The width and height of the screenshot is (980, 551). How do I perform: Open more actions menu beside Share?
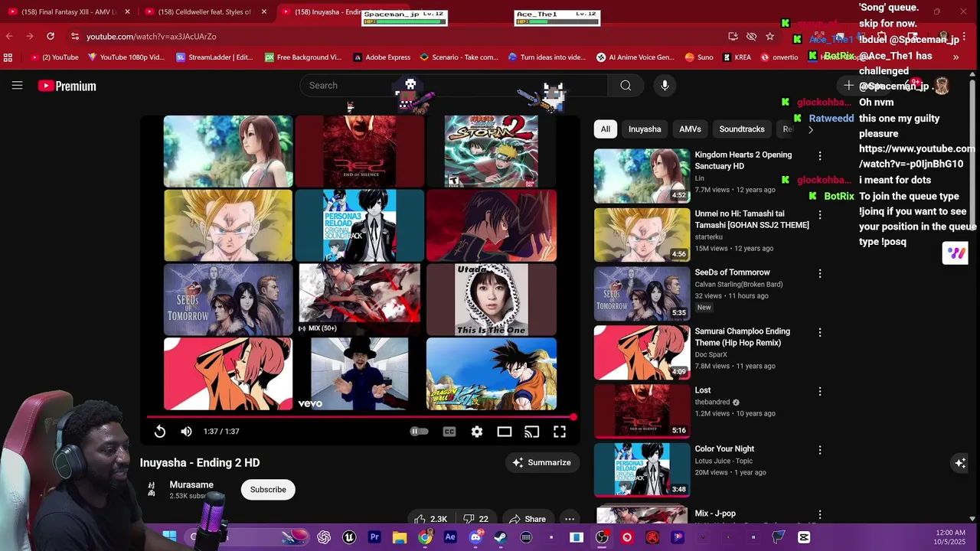click(x=570, y=519)
